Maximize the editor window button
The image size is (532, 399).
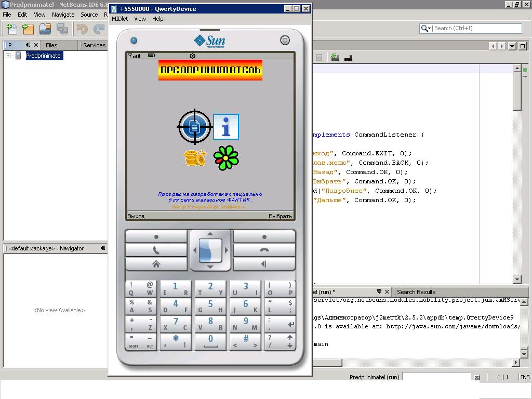(x=523, y=46)
